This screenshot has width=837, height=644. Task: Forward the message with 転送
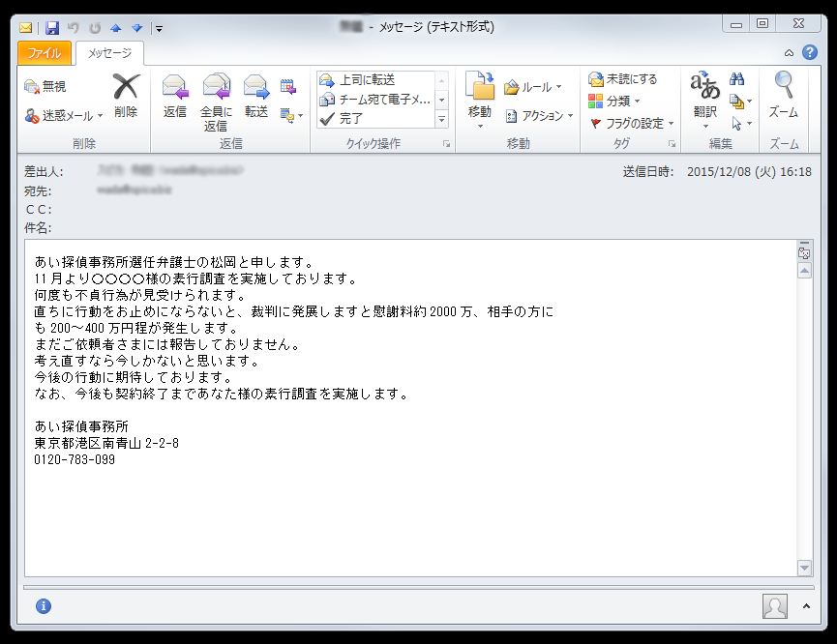pos(256,97)
